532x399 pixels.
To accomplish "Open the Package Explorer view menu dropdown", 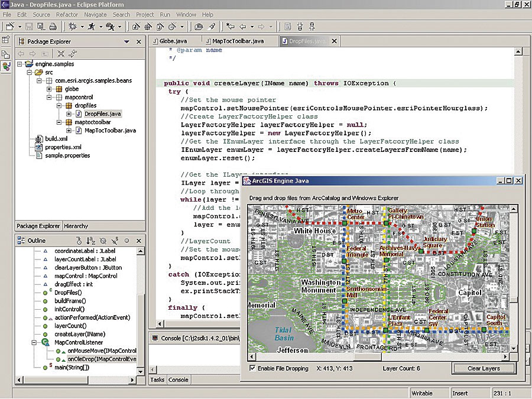I will click(x=126, y=42).
